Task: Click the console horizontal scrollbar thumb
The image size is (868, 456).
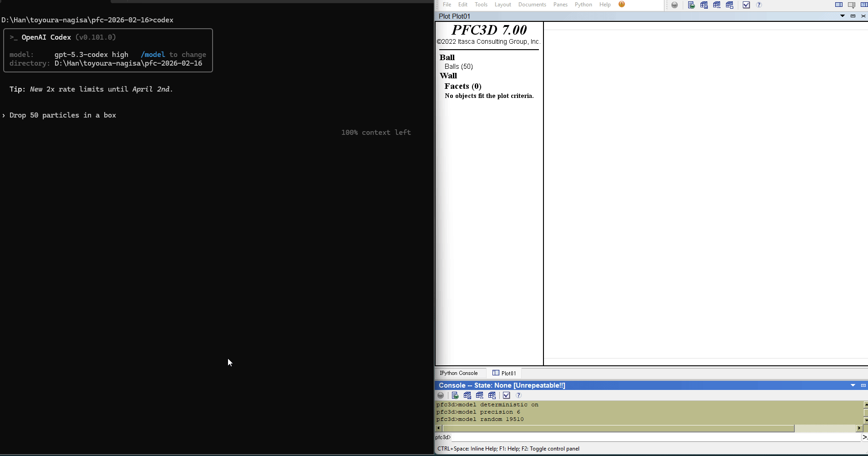Action: coord(619,428)
